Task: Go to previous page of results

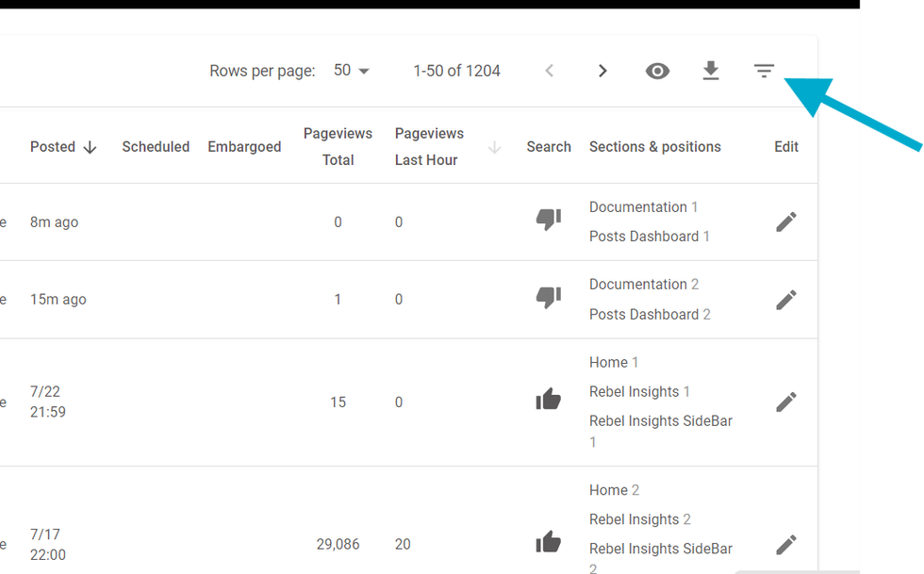Action: [550, 71]
